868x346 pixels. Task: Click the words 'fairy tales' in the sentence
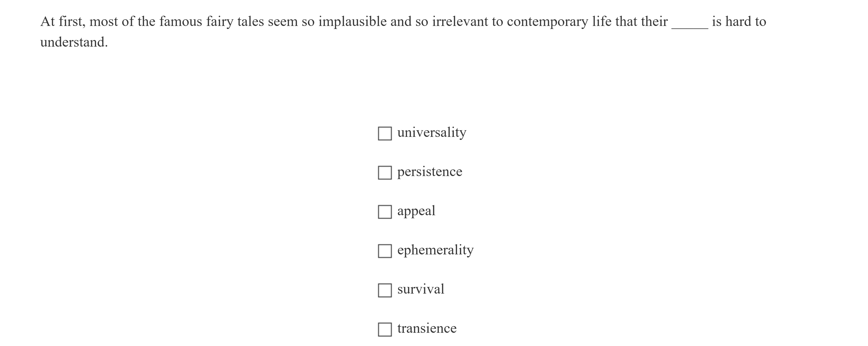click(235, 22)
